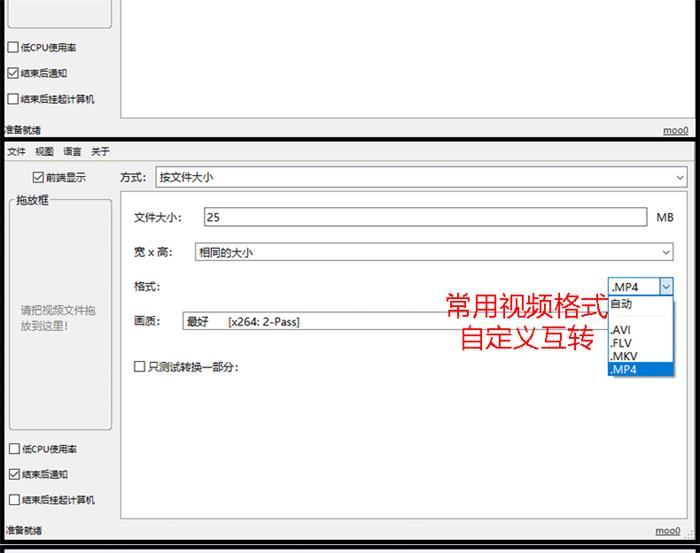
Task: Open the 语言 menu in lower window
Action: [x=72, y=151]
